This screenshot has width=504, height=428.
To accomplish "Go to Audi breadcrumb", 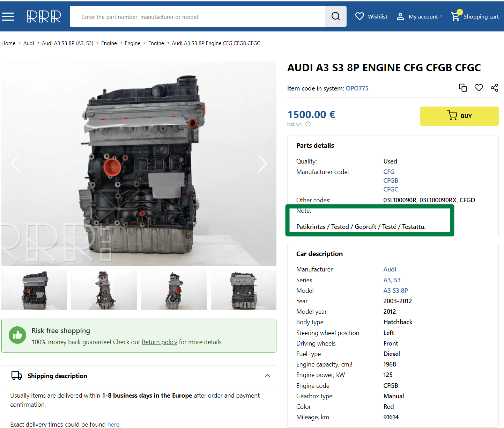I will coord(29,43).
